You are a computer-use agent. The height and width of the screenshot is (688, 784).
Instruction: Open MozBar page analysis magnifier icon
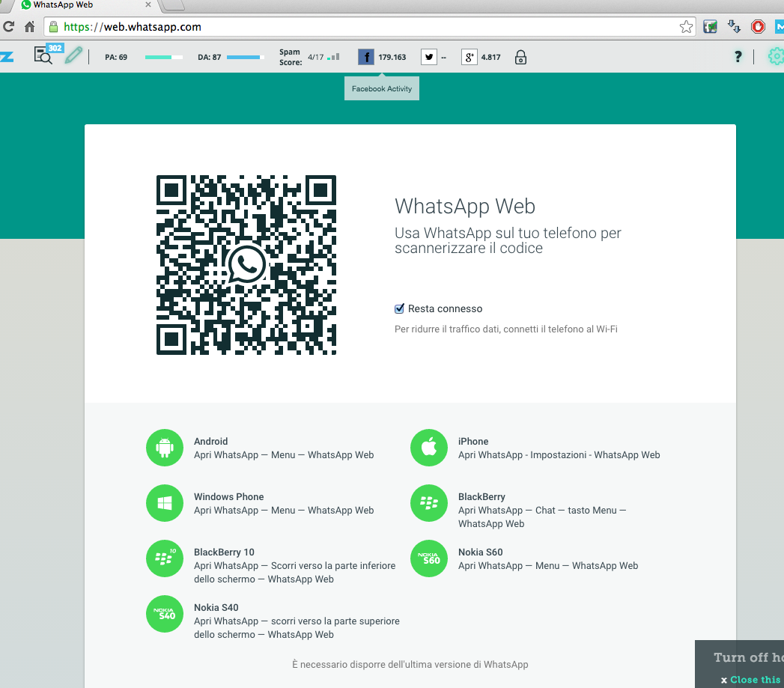coord(43,55)
